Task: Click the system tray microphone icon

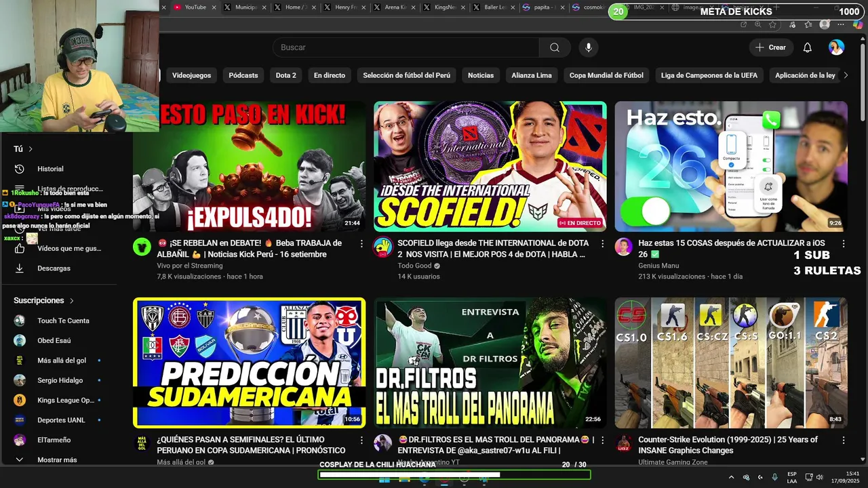Action: (774, 477)
